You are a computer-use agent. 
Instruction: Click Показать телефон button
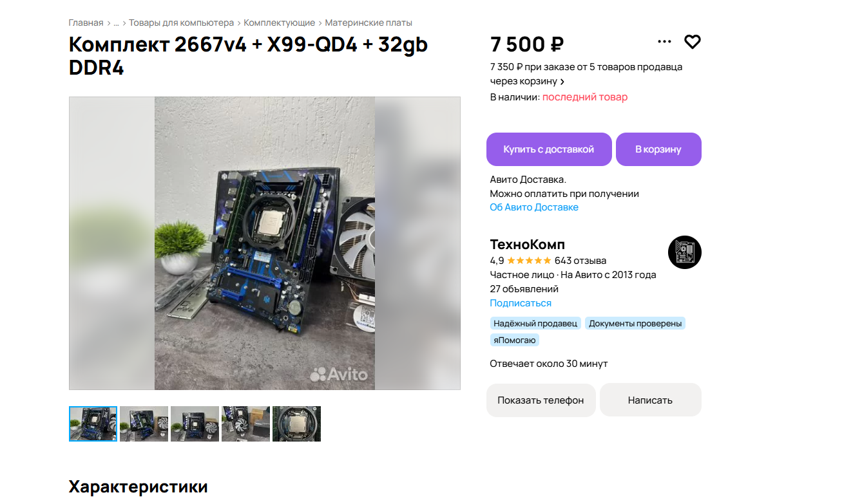point(541,400)
